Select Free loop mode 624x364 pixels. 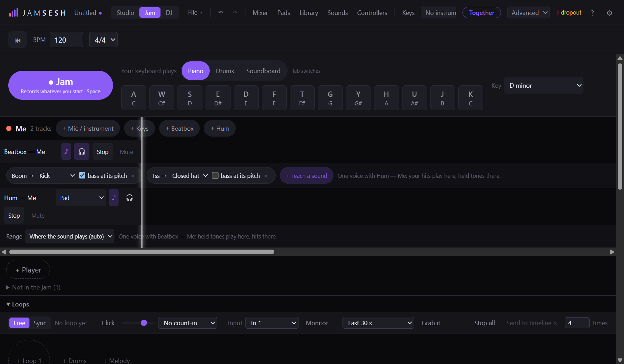tap(19, 323)
